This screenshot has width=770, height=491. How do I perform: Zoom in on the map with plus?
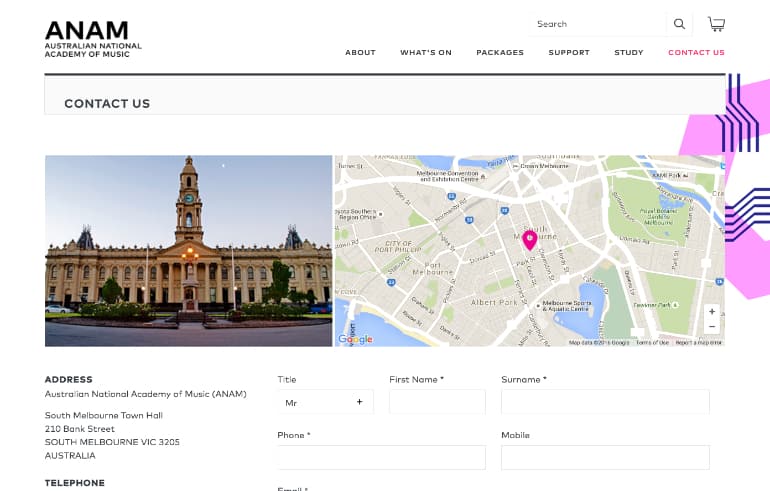click(x=712, y=311)
